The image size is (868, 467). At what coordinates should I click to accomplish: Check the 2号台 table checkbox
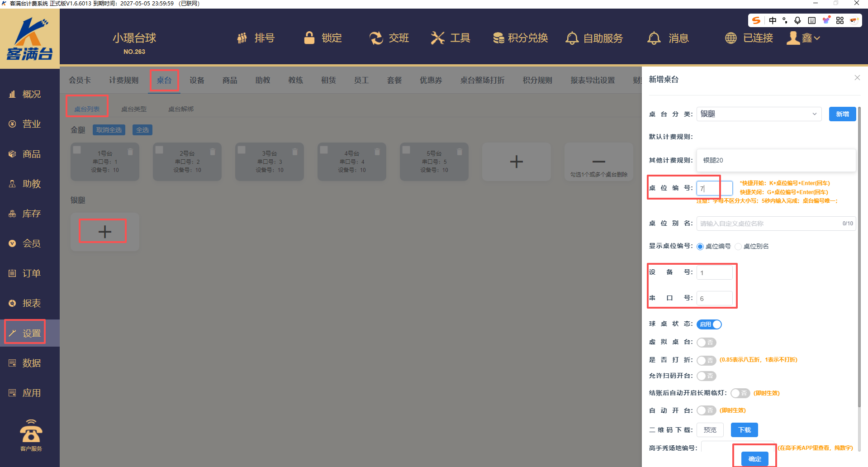(x=160, y=150)
